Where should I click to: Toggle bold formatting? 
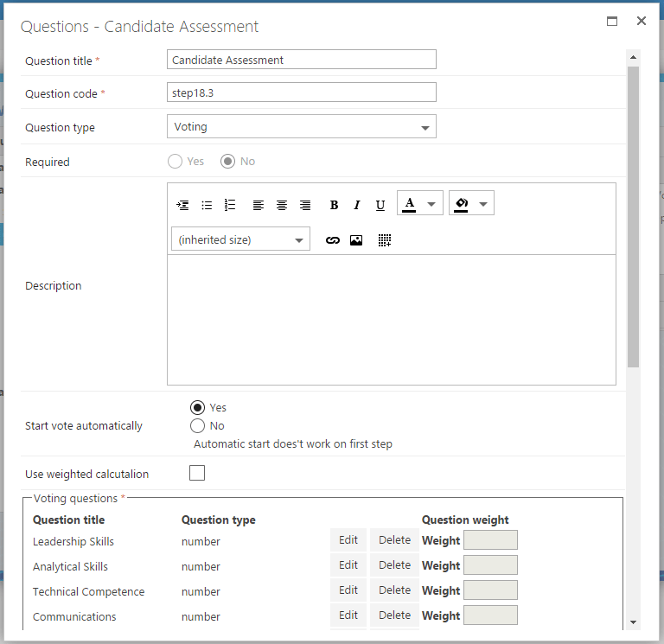click(x=334, y=206)
